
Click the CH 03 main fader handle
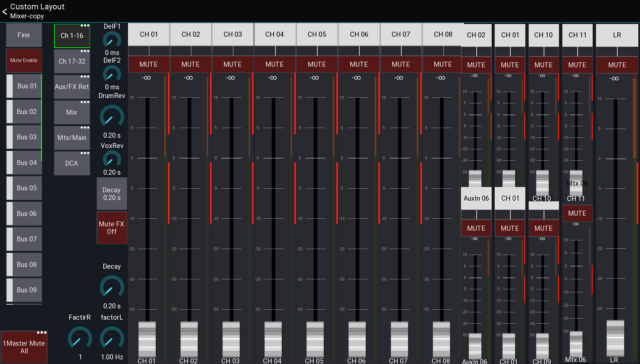click(231, 339)
